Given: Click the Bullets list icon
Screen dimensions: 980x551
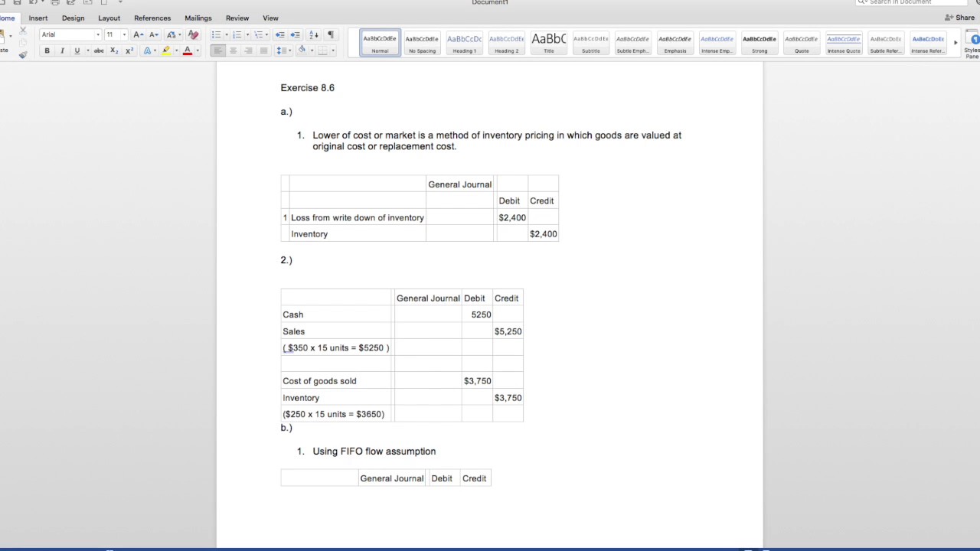Looking at the screenshot, I should pos(216,34).
